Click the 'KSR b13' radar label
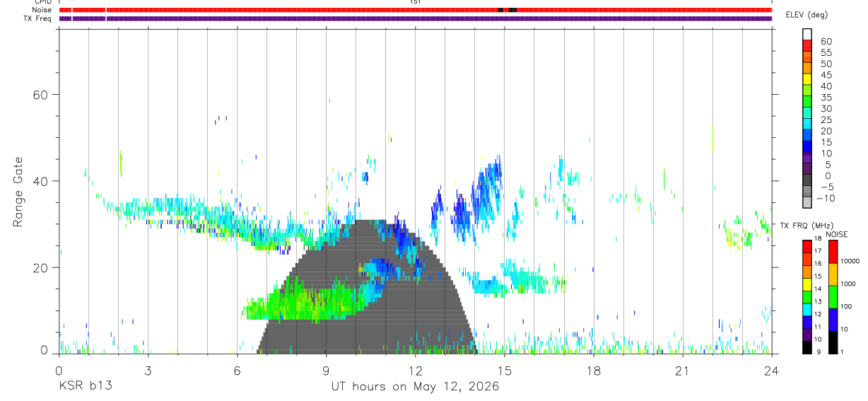Image resolution: width=868 pixels, height=401 pixels. pyautogui.click(x=85, y=387)
